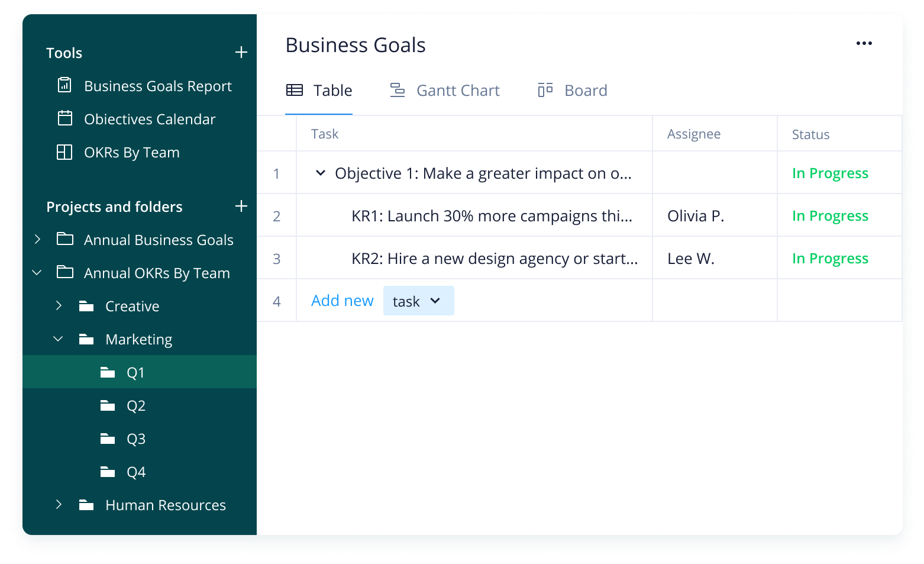Open the task type dropdown
The height and width of the screenshot is (564, 924).
pyautogui.click(x=418, y=301)
